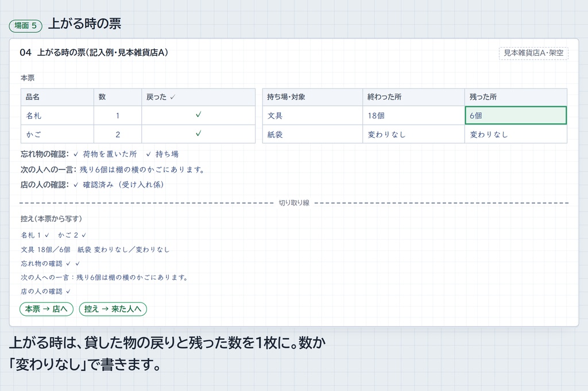The width and height of the screenshot is (588, 391).
Task: Select the 紙袋 cell
Action: [x=312, y=134]
